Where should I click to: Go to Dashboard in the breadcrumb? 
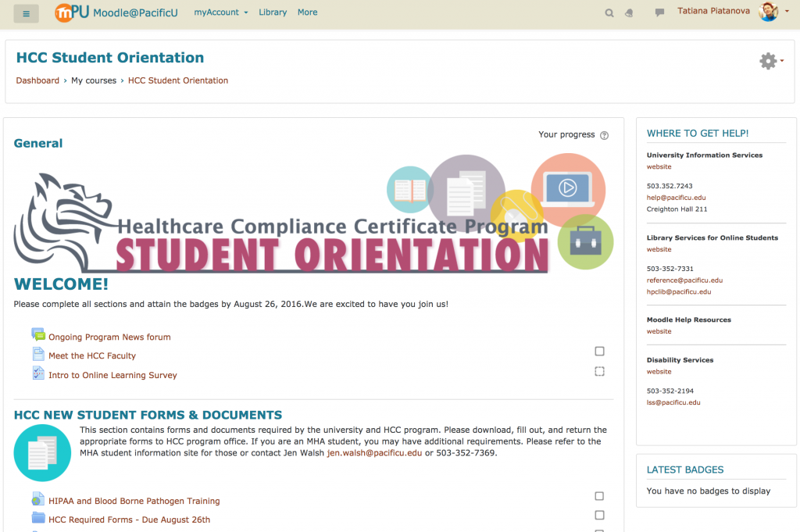tap(37, 80)
